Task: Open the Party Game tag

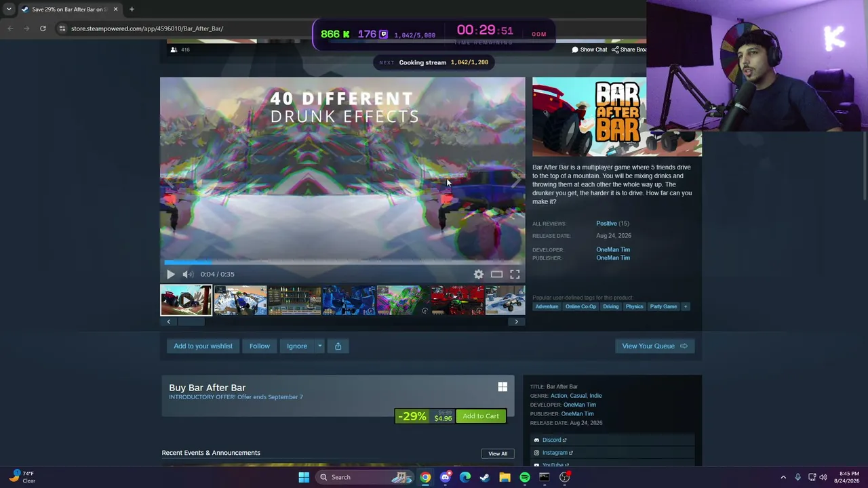Action: pyautogui.click(x=663, y=306)
